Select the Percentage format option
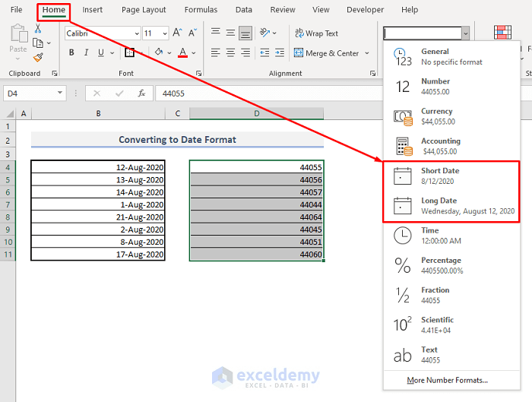 coord(451,265)
